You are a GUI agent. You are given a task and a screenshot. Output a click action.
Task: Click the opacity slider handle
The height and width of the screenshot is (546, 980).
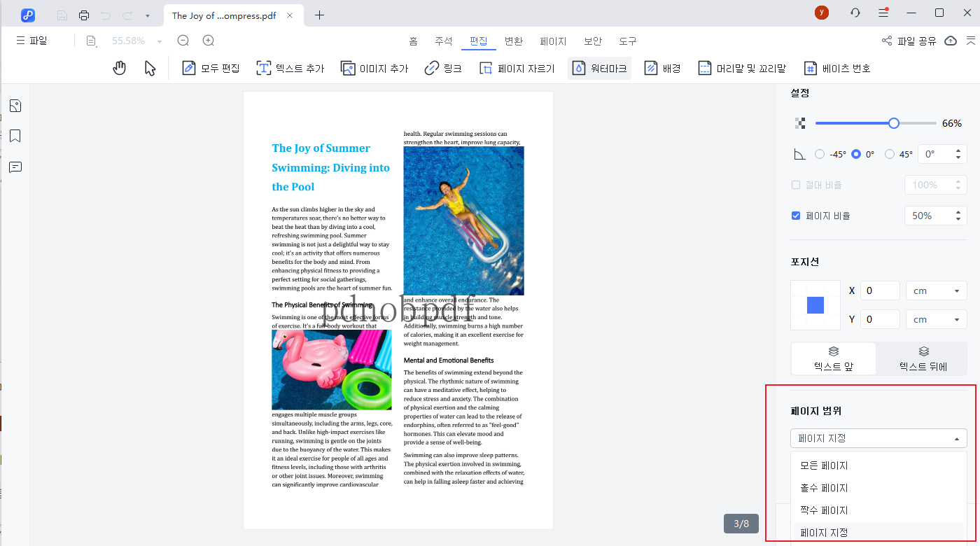click(893, 123)
